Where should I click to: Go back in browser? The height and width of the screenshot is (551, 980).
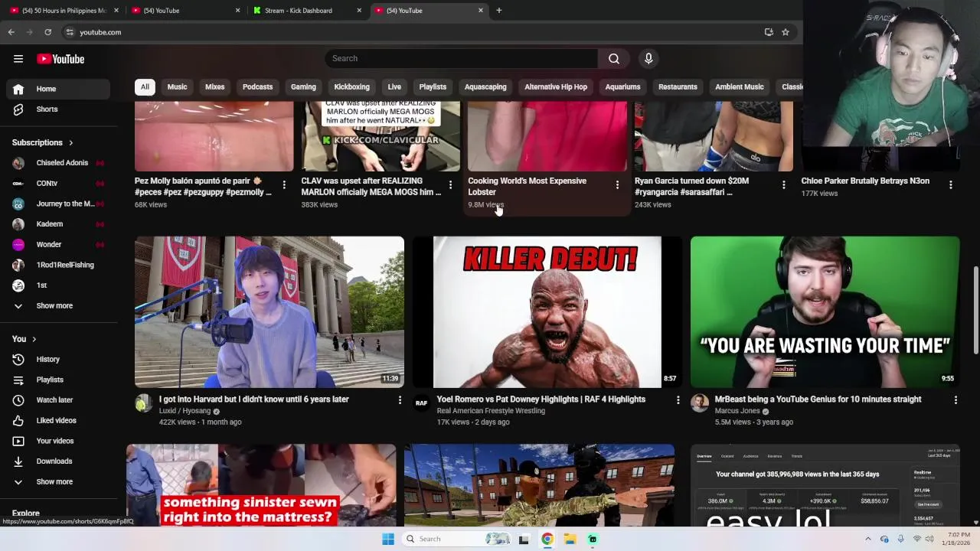(x=11, y=32)
